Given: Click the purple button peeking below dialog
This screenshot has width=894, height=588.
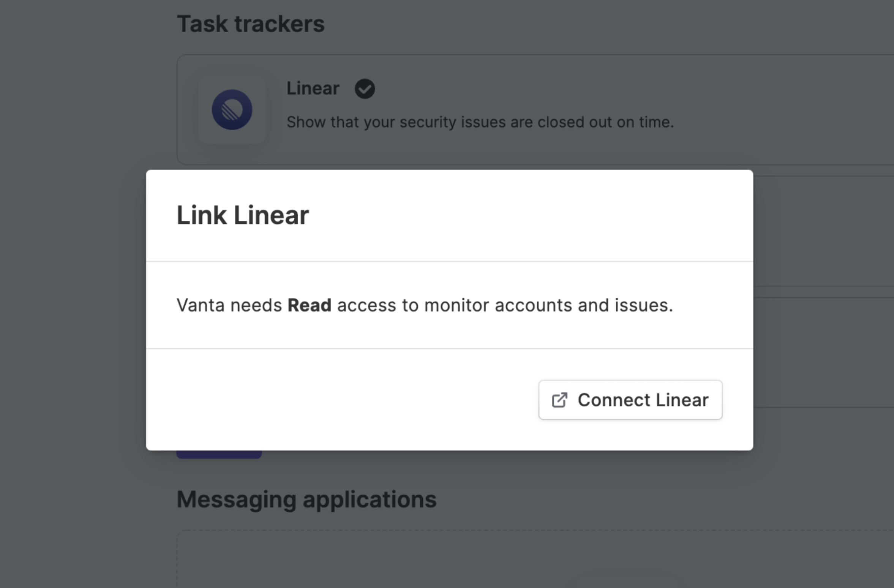Looking at the screenshot, I should 219,454.
